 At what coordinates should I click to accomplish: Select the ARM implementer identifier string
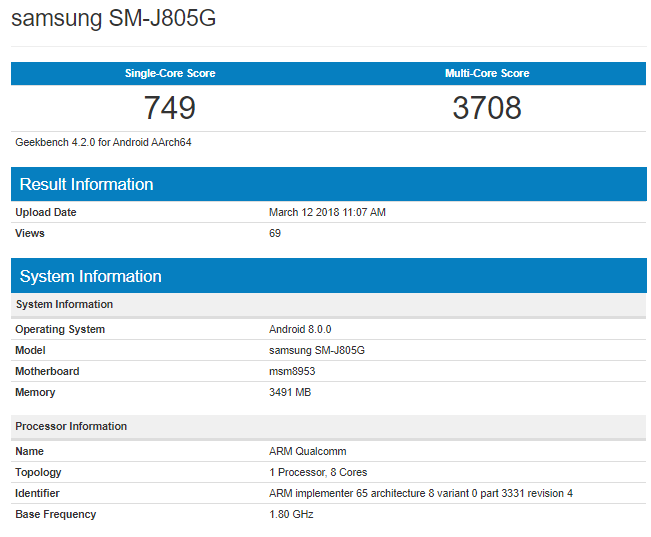point(420,493)
